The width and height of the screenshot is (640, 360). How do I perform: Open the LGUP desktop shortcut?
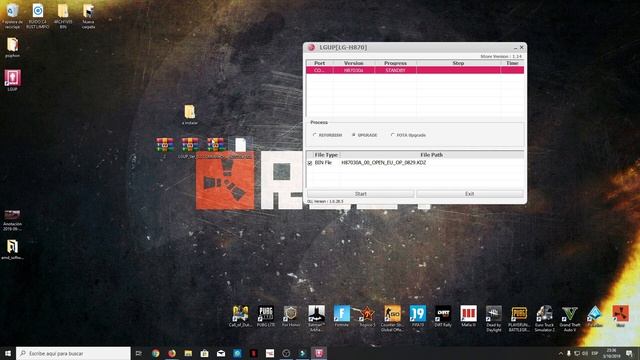pos(12,80)
